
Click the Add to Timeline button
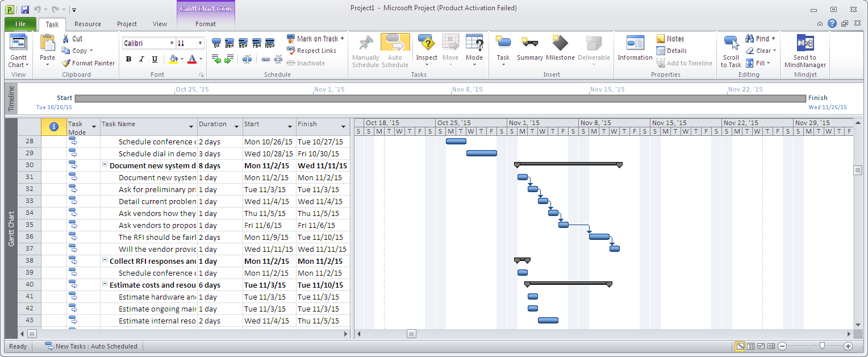point(685,63)
